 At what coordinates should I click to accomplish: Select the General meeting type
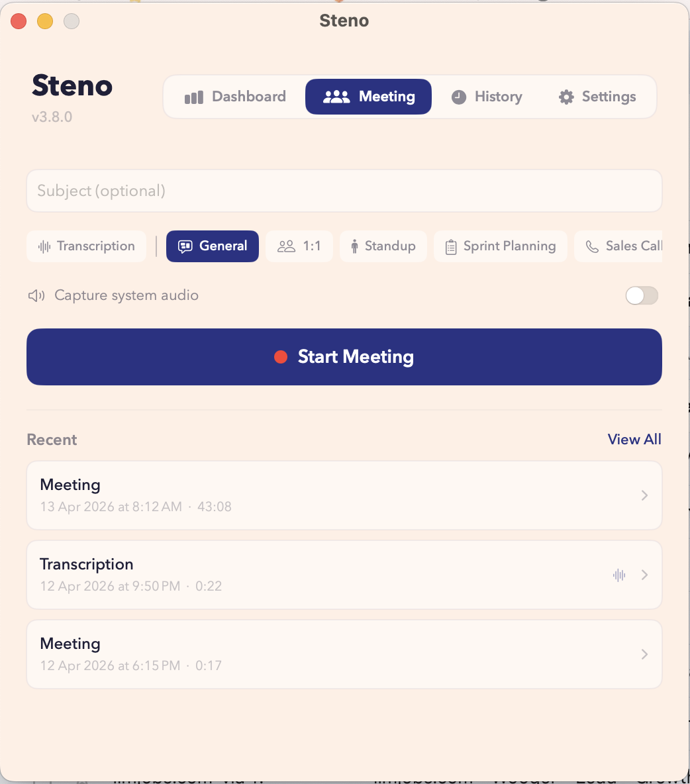(x=213, y=246)
